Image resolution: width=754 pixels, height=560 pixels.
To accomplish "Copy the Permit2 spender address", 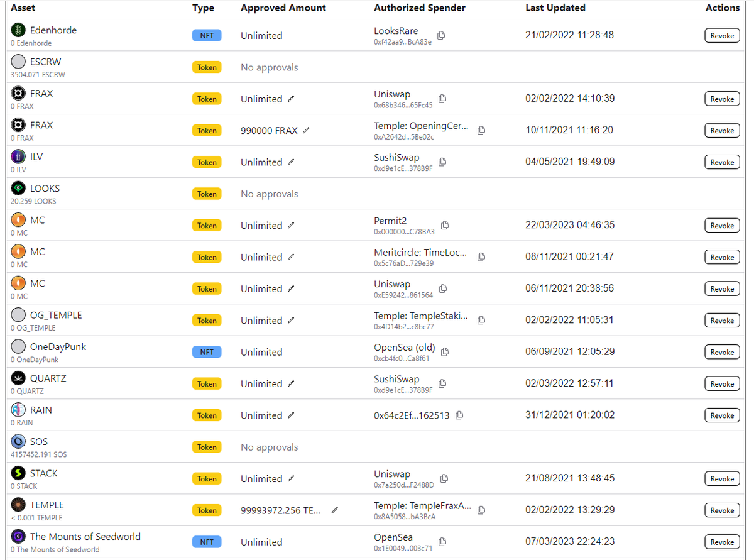I will point(445,226).
